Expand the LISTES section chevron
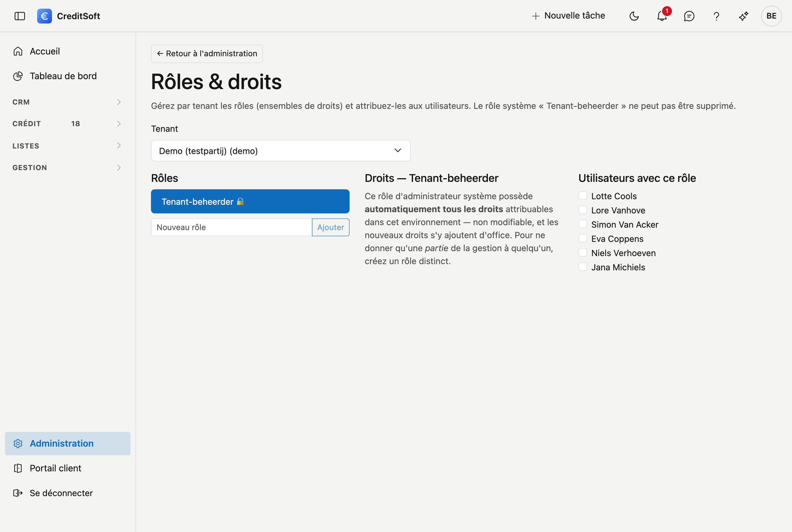This screenshot has height=532, width=792. (x=119, y=146)
